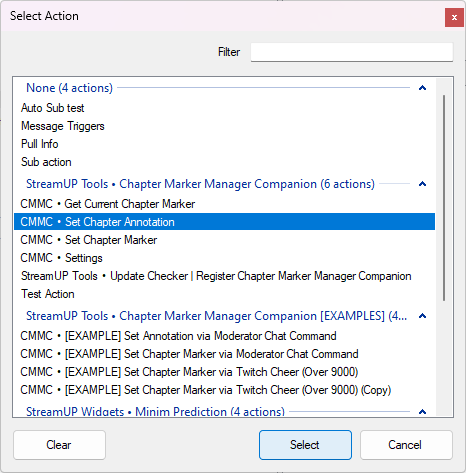Choose Set Chapter Marker via Twitch Cheer (Over 9000)
This screenshot has height=473, width=466.
click(x=224, y=372)
